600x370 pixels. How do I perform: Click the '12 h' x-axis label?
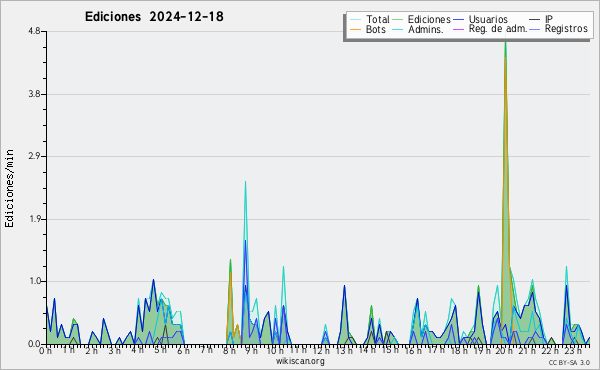tap(321, 350)
